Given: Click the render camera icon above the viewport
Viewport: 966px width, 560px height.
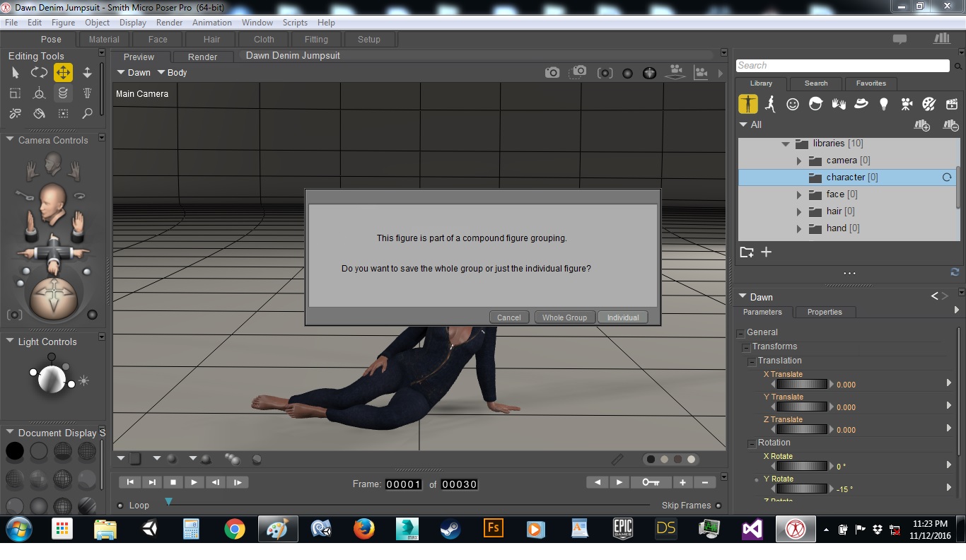Looking at the screenshot, I should (552, 73).
